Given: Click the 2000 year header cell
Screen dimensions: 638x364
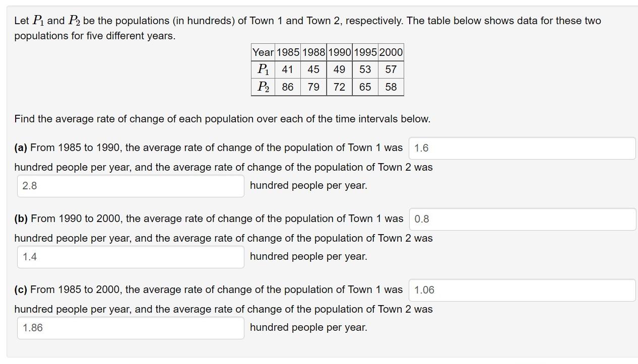Looking at the screenshot, I should point(392,52).
